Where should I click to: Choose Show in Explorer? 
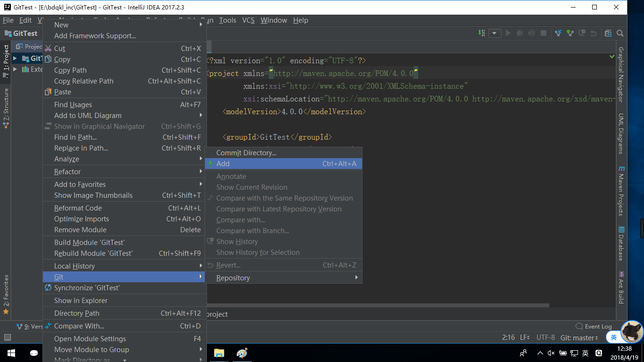point(124,300)
